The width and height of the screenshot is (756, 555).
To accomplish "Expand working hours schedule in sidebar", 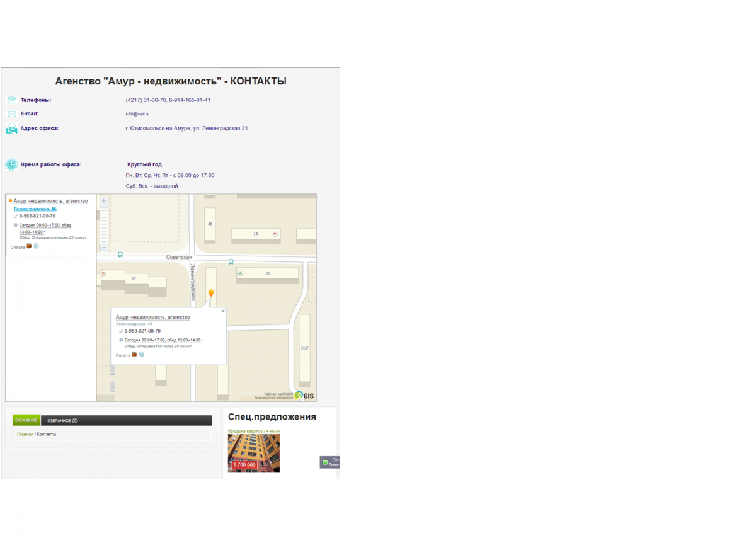I will point(45,229).
